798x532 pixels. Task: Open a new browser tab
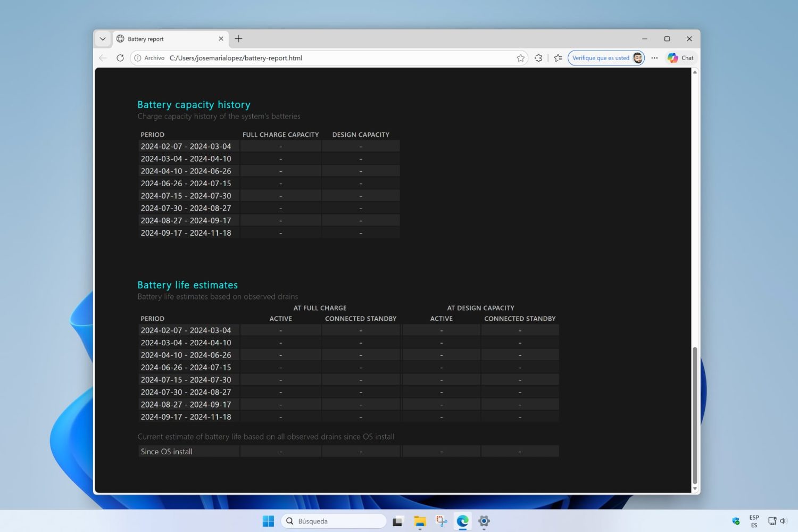[x=238, y=39]
